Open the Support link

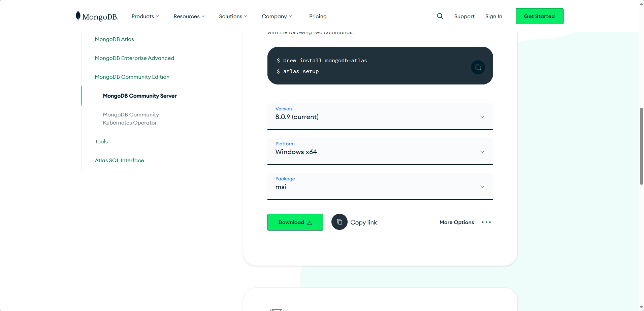pos(464,16)
